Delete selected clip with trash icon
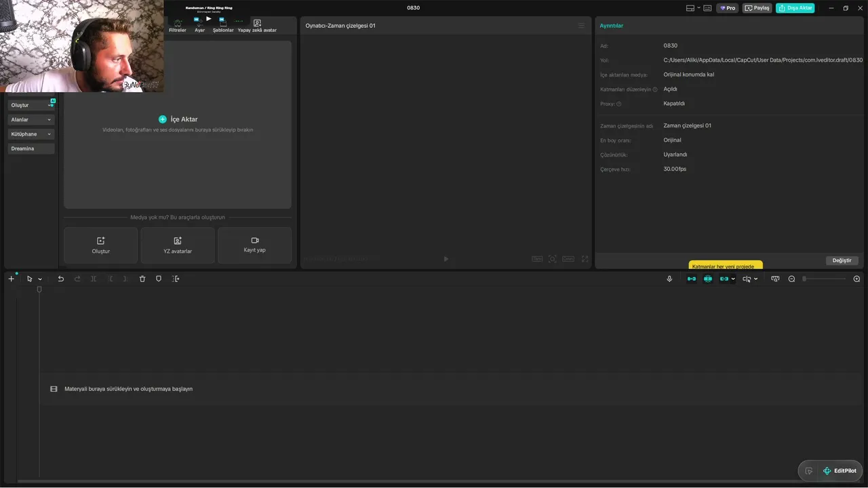This screenshot has height=488, width=868. coord(142,279)
